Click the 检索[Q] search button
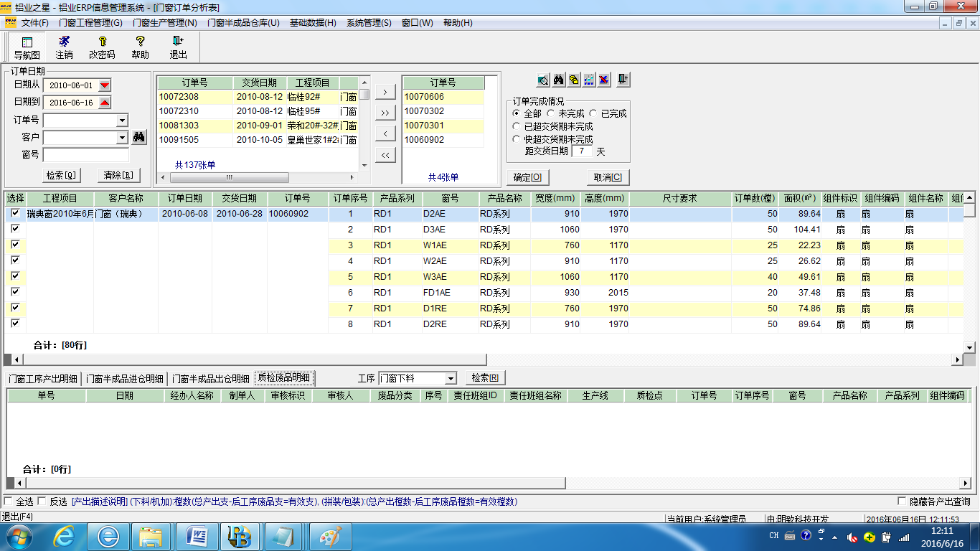Viewport: 980px width, 551px height. [x=62, y=175]
